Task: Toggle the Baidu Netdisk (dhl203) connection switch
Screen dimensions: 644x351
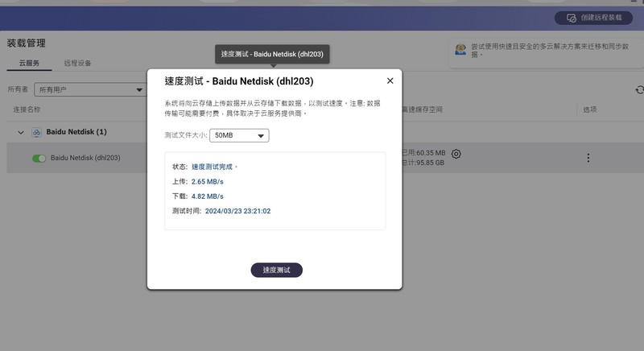Action: (x=39, y=158)
